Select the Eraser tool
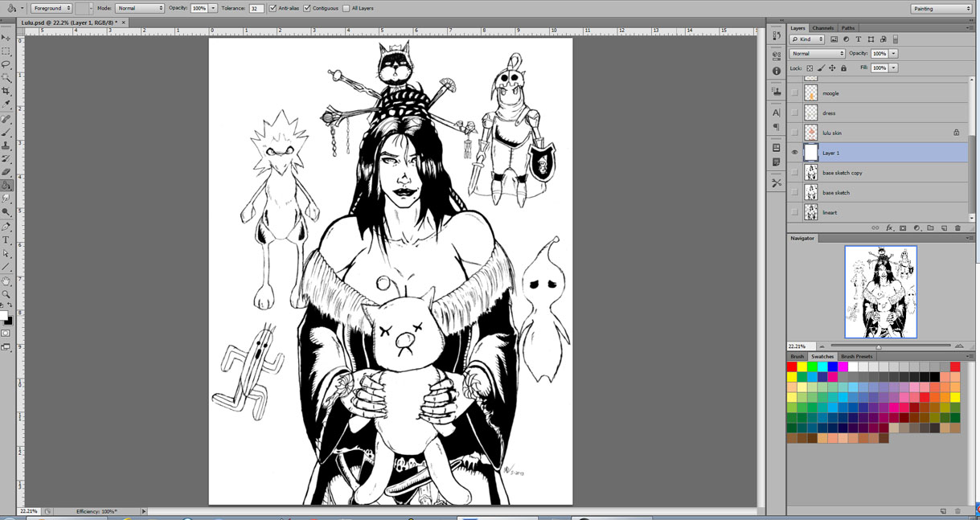Viewport: 980px width, 520px height. 6,172
